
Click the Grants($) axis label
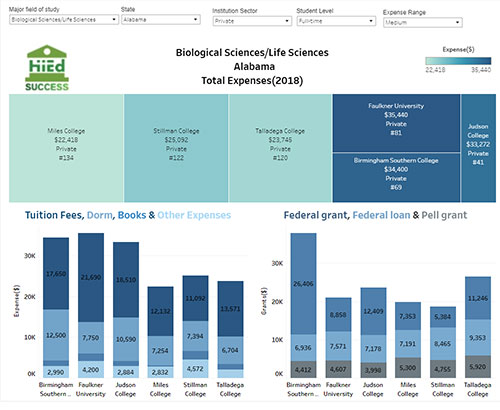click(264, 301)
